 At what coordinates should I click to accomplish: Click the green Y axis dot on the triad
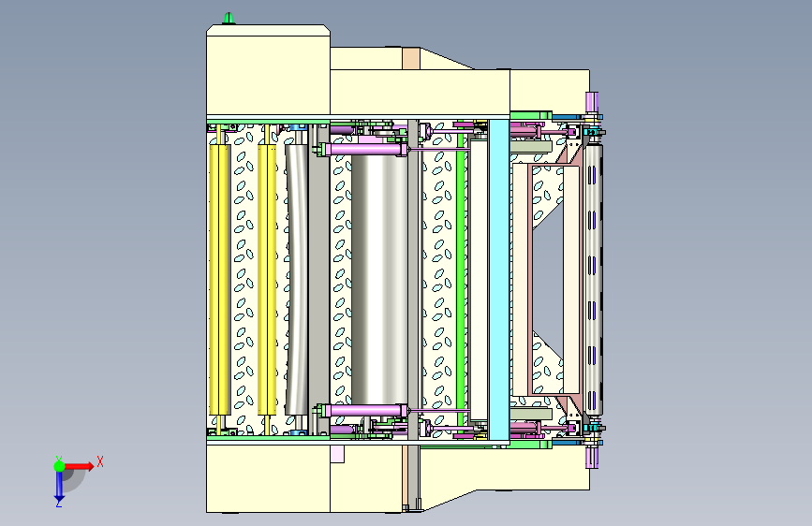59,466
